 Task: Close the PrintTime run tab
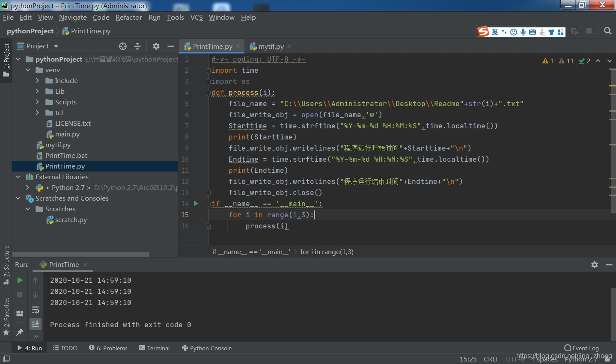85,265
